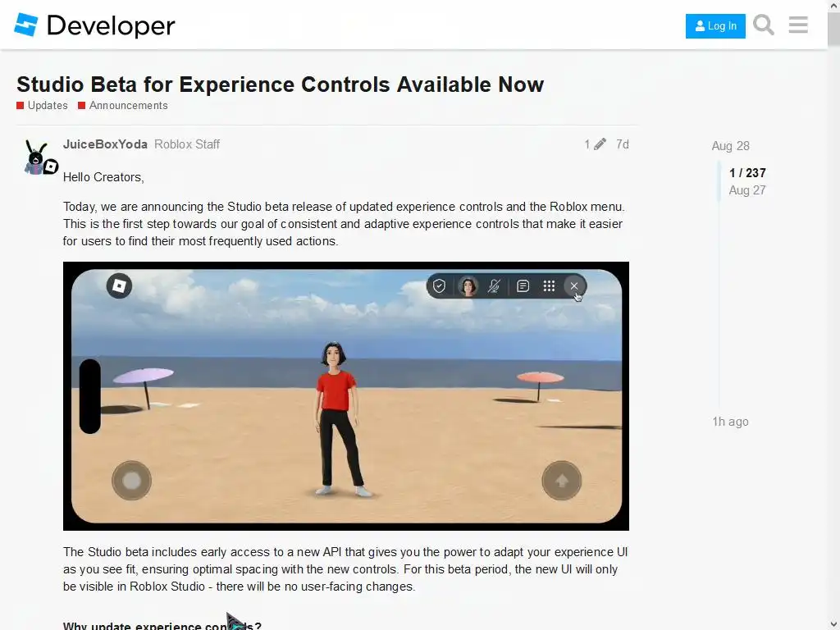Click the virtual joystick in preview image
Viewport: 840px width, 630px height.
coord(132,481)
